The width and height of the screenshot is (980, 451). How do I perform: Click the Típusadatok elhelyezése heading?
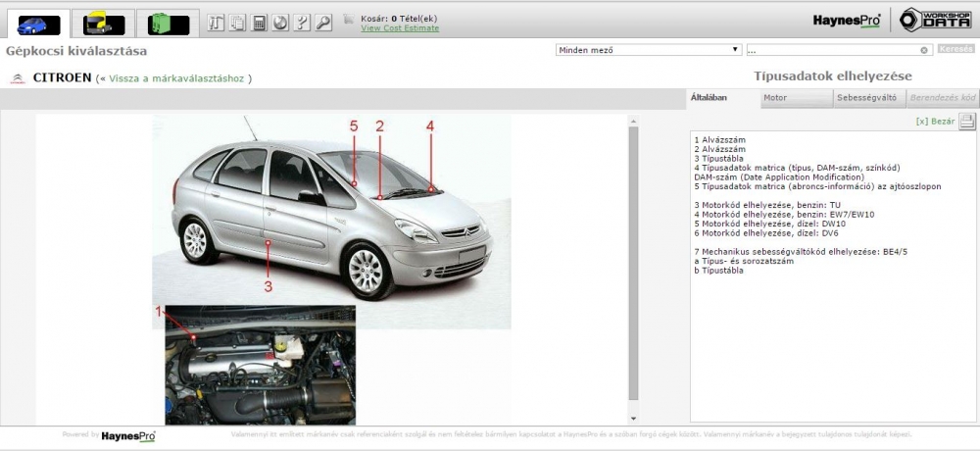point(832,76)
